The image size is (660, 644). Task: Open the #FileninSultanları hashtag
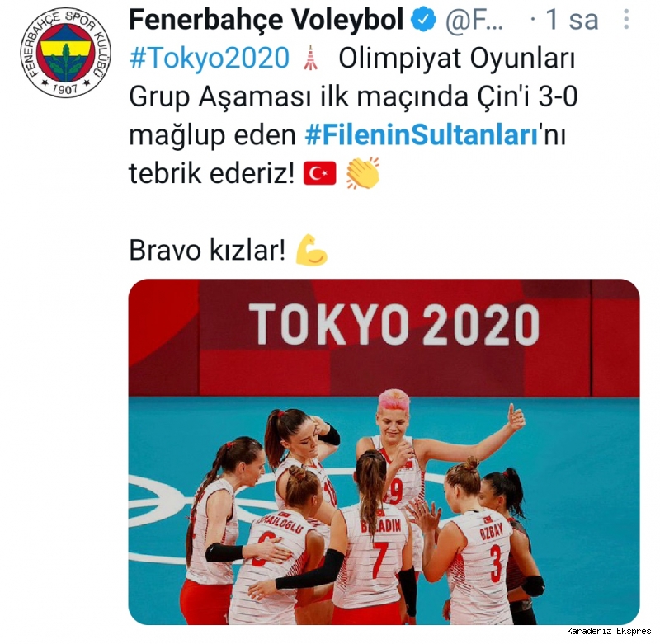[x=422, y=135]
